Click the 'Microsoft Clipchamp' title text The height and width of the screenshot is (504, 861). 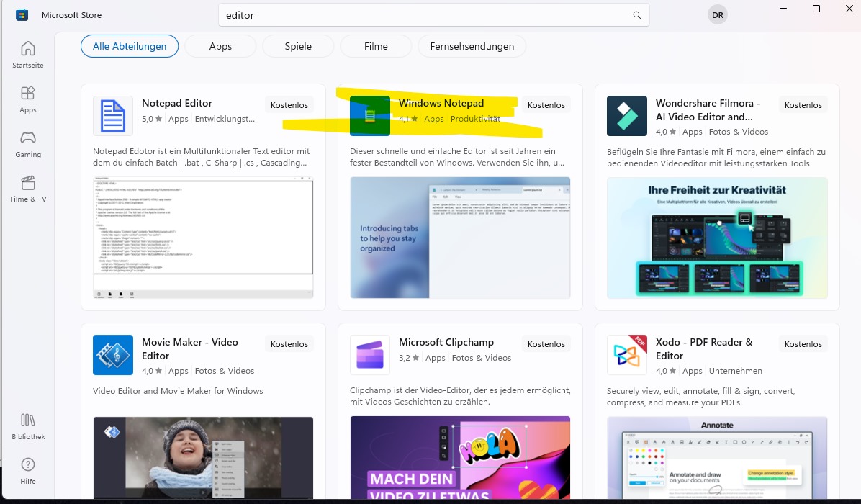coord(446,342)
